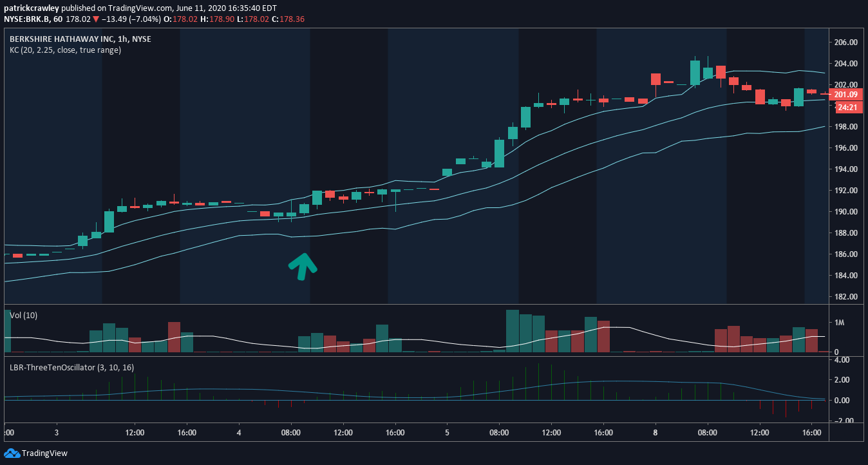Viewport: 868px width, 465px height.
Task: Click the TradingView cloud logo icon
Action: coord(12,453)
